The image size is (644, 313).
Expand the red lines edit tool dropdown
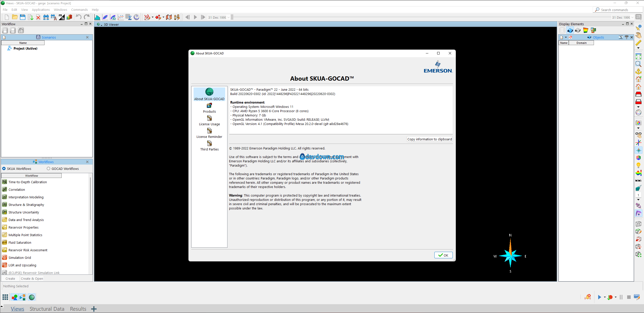(x=153, y=17)
